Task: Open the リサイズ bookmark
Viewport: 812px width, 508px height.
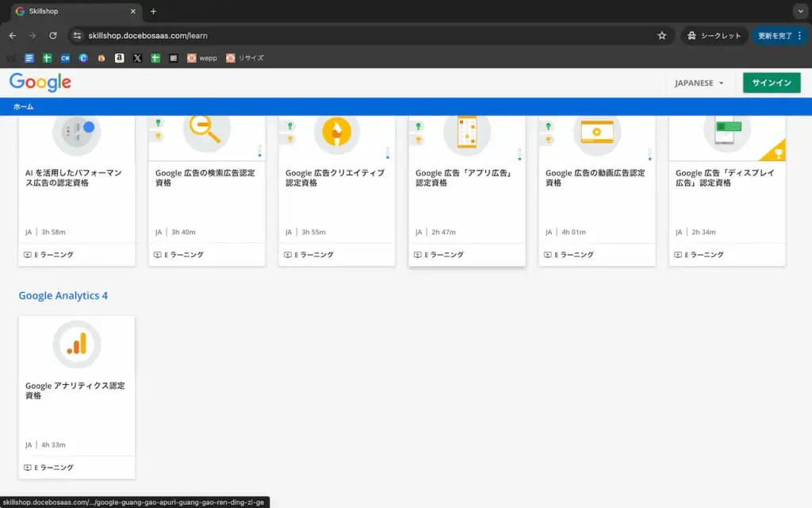Action: click(x=245, y=58)
